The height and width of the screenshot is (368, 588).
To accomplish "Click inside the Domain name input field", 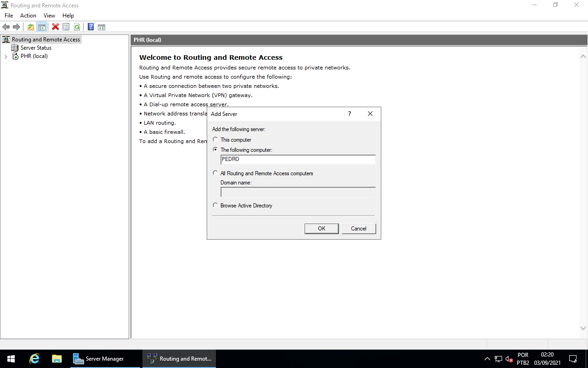I will pyautogui.click(x=298, y=192).
